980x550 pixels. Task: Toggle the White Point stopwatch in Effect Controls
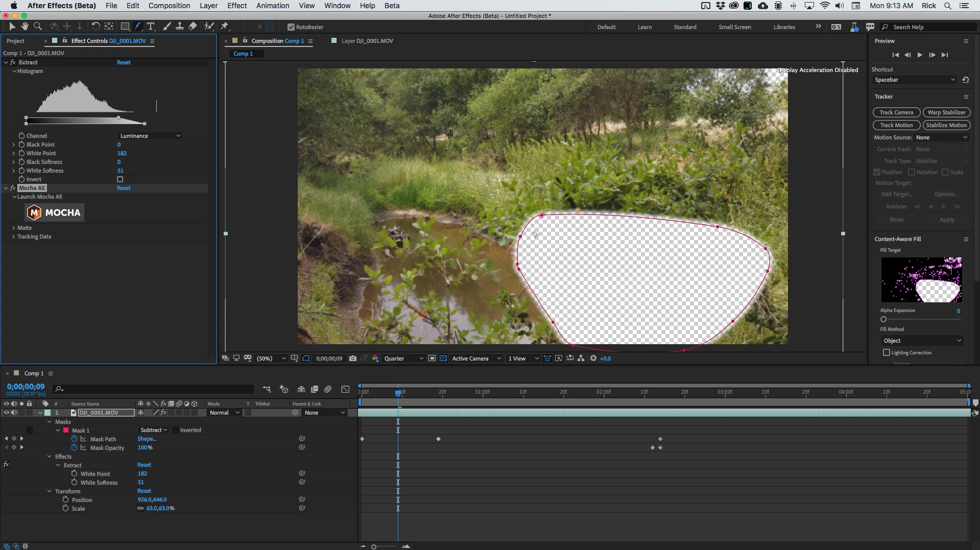21,153
